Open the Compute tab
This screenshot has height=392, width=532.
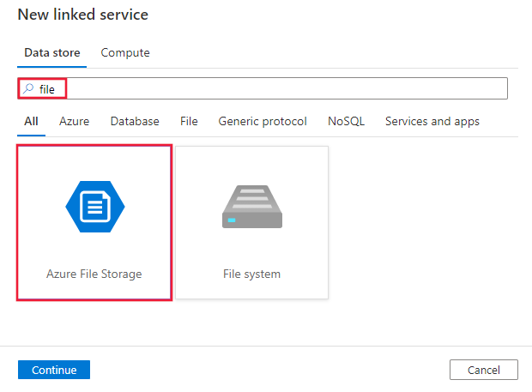(125, 53)
